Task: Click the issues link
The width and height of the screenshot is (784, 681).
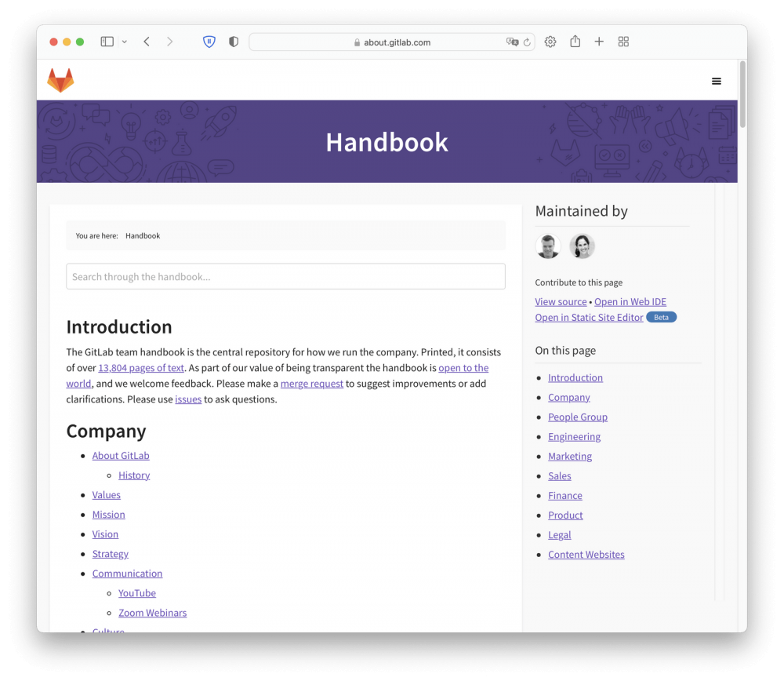Action: pyautogui.click(x=188, y=399)
